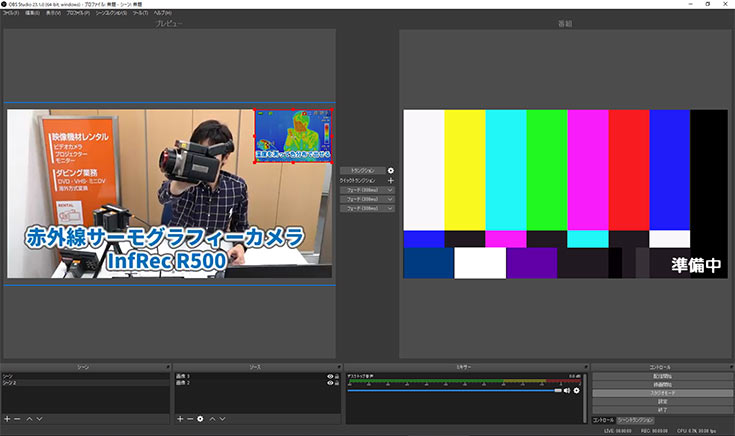Toggle the スタジオモード button

point(662,393)
